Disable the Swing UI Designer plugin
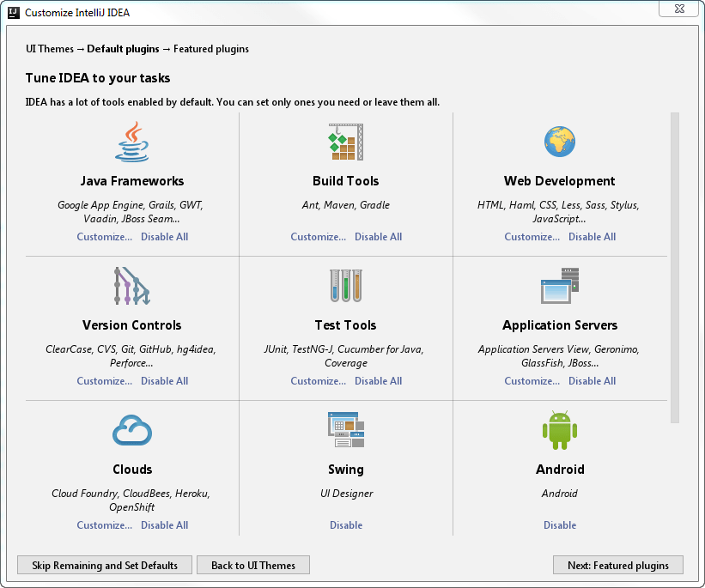The image size is (705, 588). pyautogui.click(x=346, y=525)
